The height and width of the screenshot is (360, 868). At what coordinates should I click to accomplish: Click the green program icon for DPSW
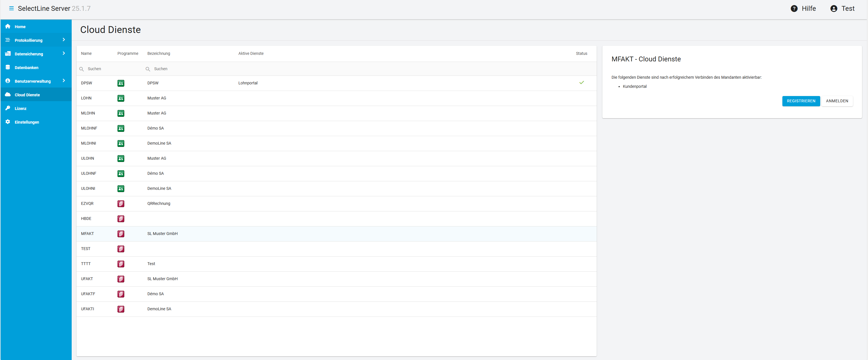pyautogui.click(x=121, y=83)
